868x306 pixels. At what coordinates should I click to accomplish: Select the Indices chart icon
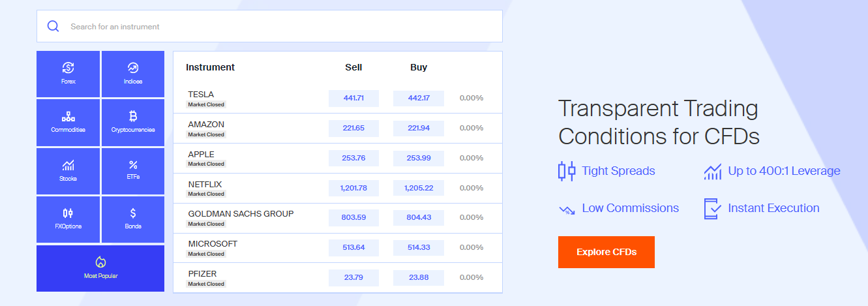click(133, 68)
